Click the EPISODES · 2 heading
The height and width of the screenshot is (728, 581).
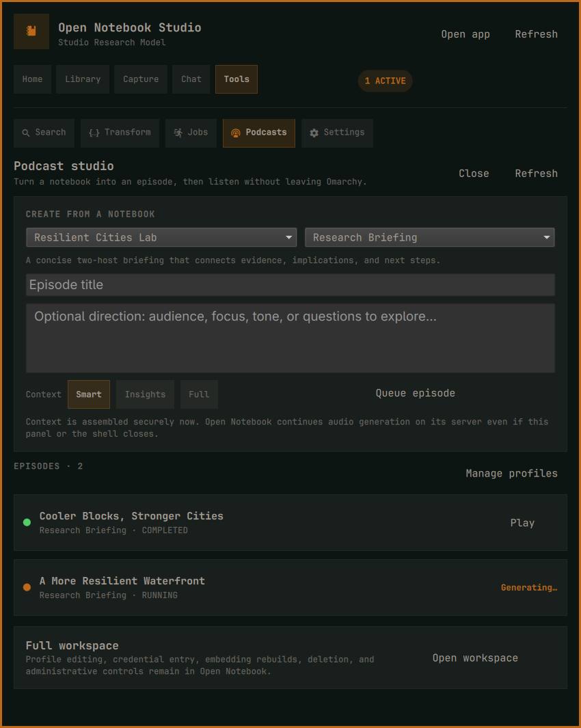click(x=49, y=466)
